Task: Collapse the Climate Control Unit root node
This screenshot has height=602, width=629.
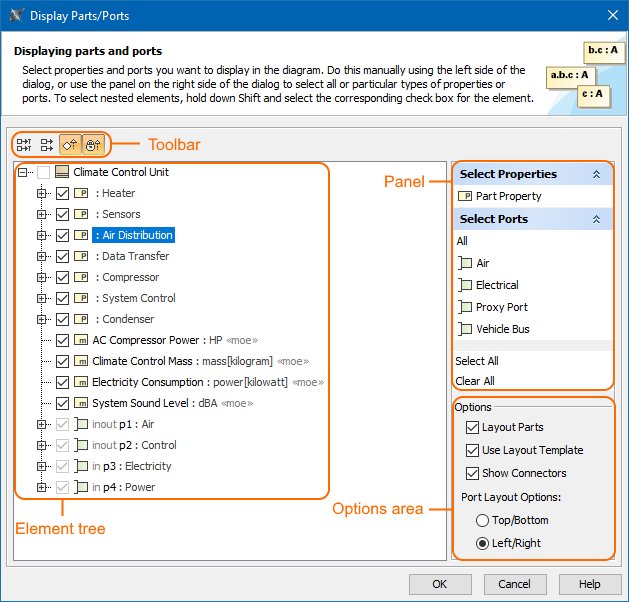Action: tap(22, 172)
